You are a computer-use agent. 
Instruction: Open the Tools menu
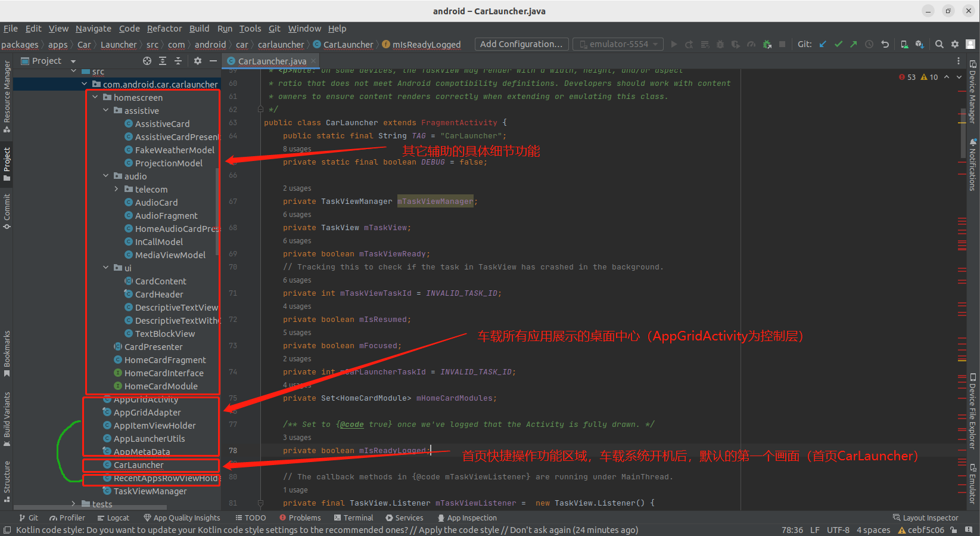coord(250,29)
